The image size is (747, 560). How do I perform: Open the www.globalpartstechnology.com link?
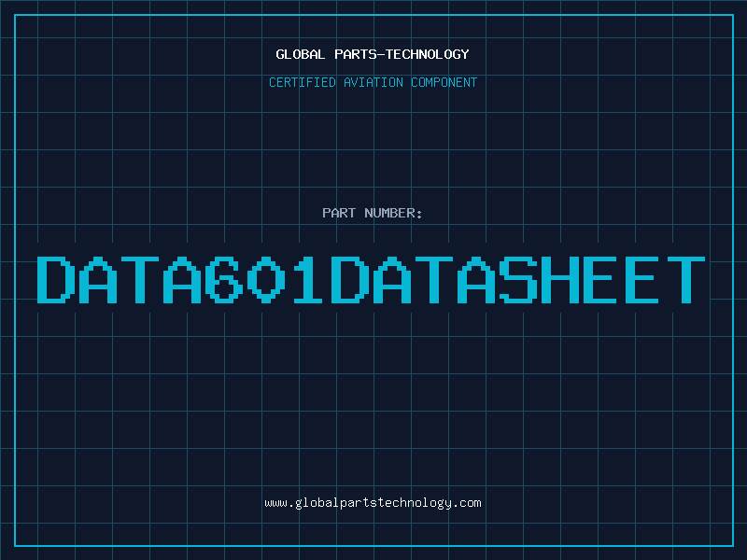(373, 503)
